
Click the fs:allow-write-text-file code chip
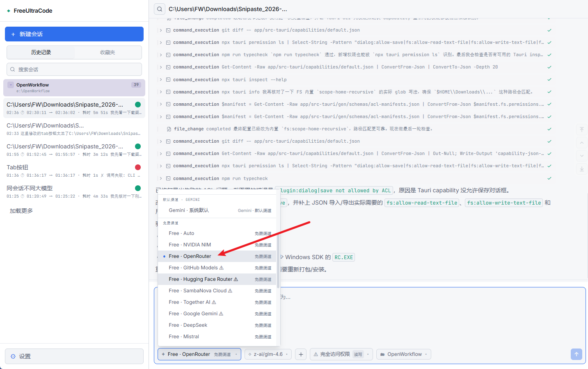(x=504, y=203)
